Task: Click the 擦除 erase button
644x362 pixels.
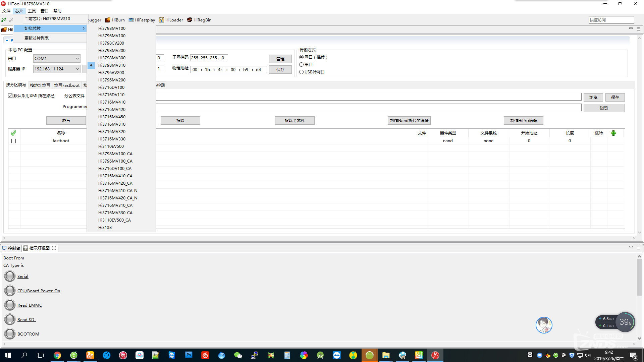Action: [180, 120]
